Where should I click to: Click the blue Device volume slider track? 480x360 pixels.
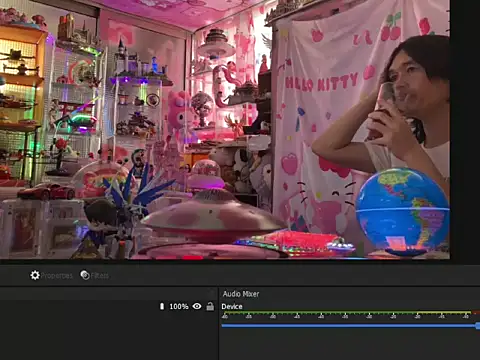[x=349, y=325]
